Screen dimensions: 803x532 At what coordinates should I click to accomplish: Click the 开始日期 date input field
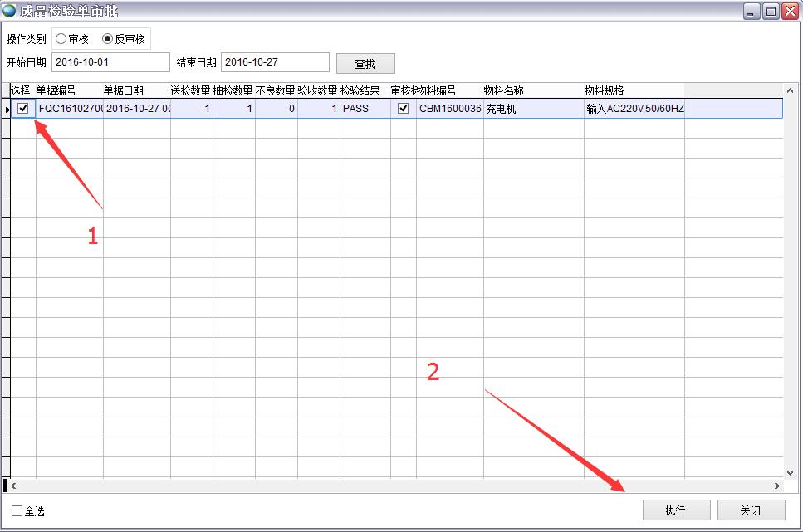click(x=110, y=62)
